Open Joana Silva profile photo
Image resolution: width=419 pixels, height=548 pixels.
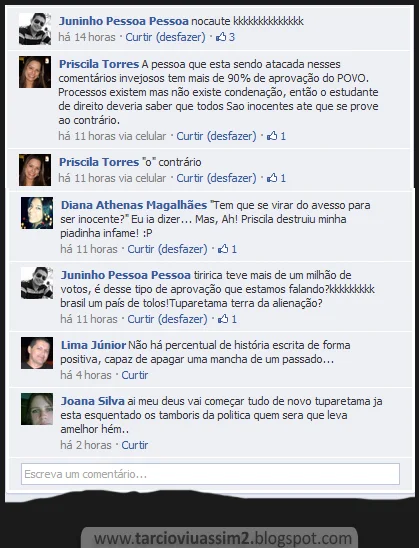(37, 409)
